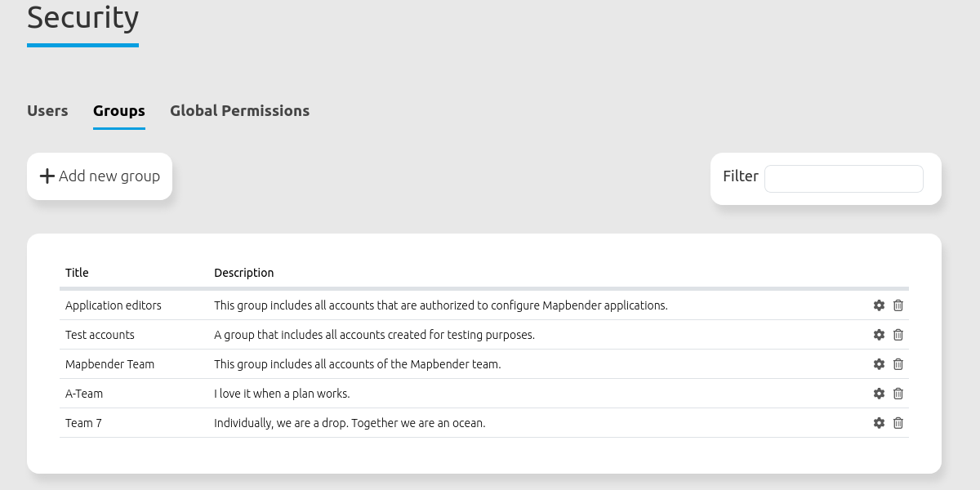Image resolution: width=980 pixels, height=490 pixels.
Task: Open gear icon for Mapbender Team group
Action: [879, 364]
